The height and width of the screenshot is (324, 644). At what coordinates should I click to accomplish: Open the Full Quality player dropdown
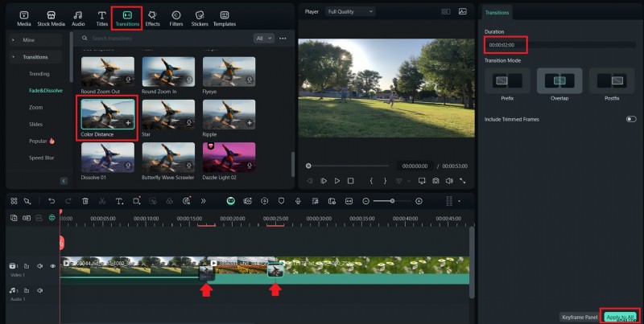click(x=350, y=11)
